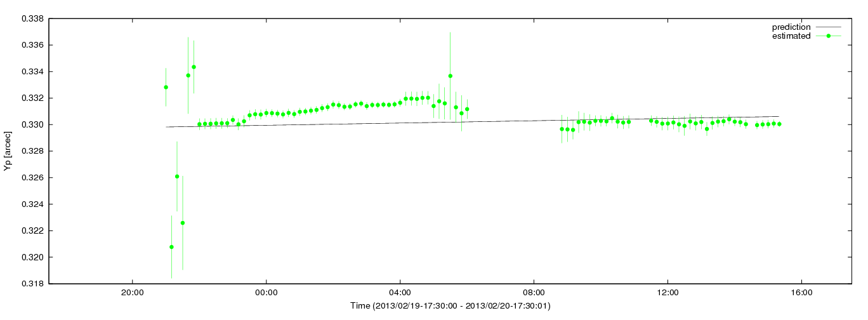
Task: Select the last estimated data point after 15:00
Action: (779, 124)
